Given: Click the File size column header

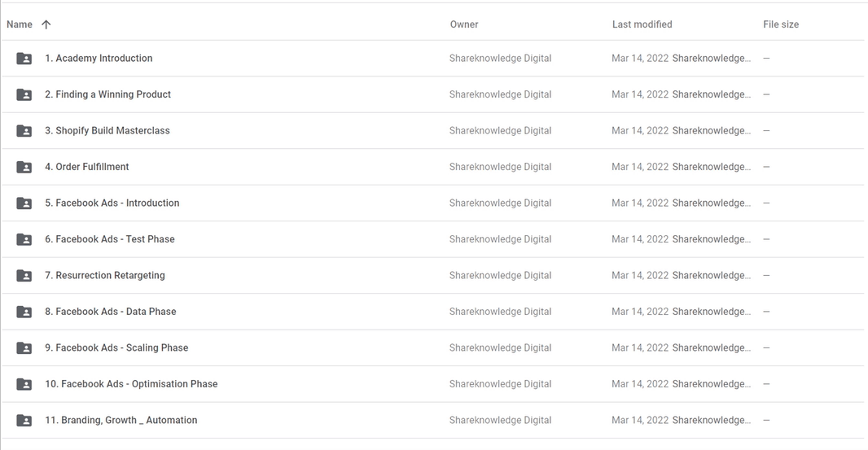Looking at the screenshot, I should [x=781, y=24].
